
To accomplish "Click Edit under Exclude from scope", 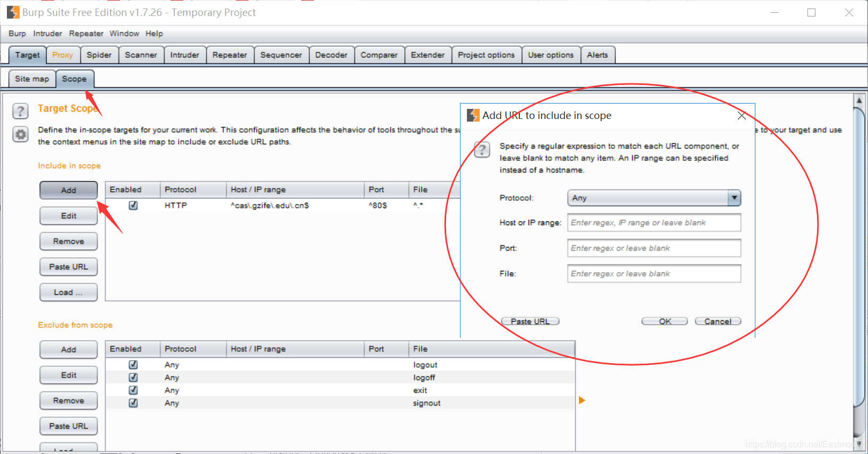I will 69,375.
